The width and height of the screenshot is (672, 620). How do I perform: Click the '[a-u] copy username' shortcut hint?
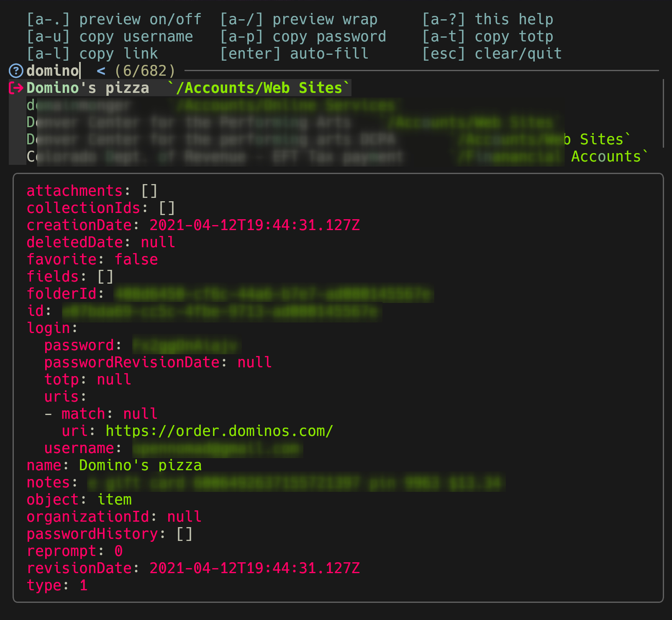[x=110, y=36]
